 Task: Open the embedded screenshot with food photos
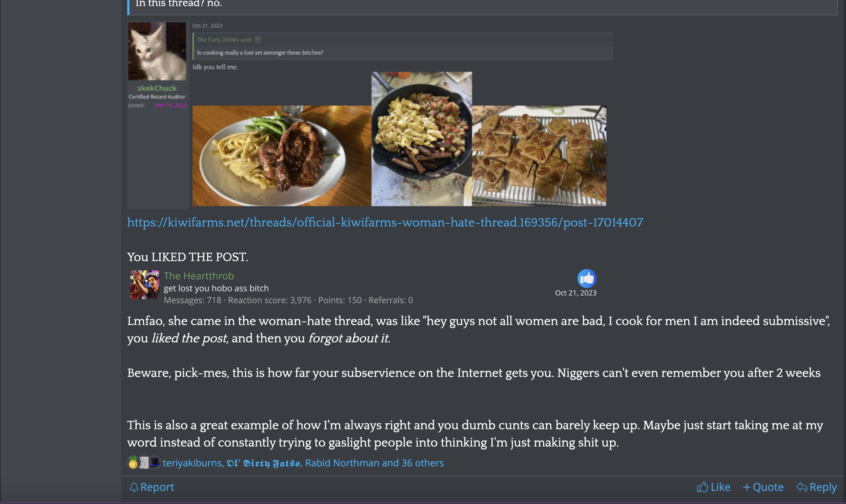point(370,115)
